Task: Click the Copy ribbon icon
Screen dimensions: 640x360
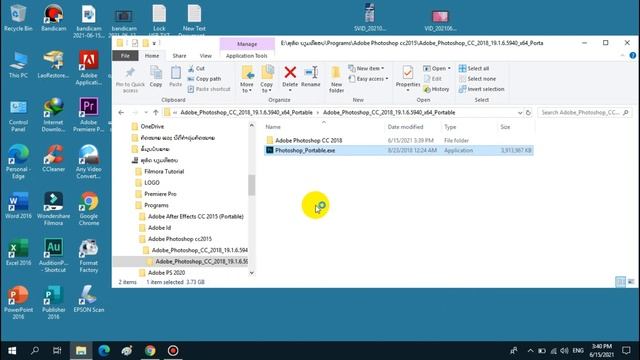Action: (x=156, y=73)
